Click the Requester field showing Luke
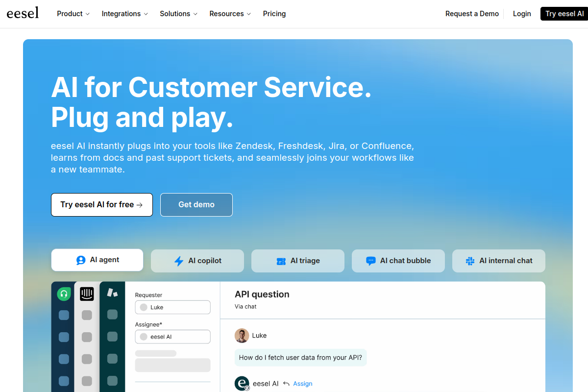 [x=172, y=307]
